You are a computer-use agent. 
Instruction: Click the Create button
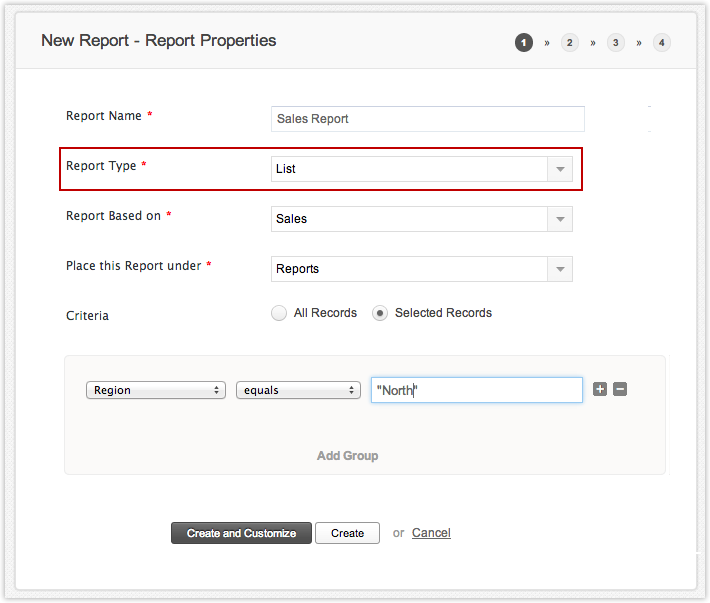coord(347,533)
